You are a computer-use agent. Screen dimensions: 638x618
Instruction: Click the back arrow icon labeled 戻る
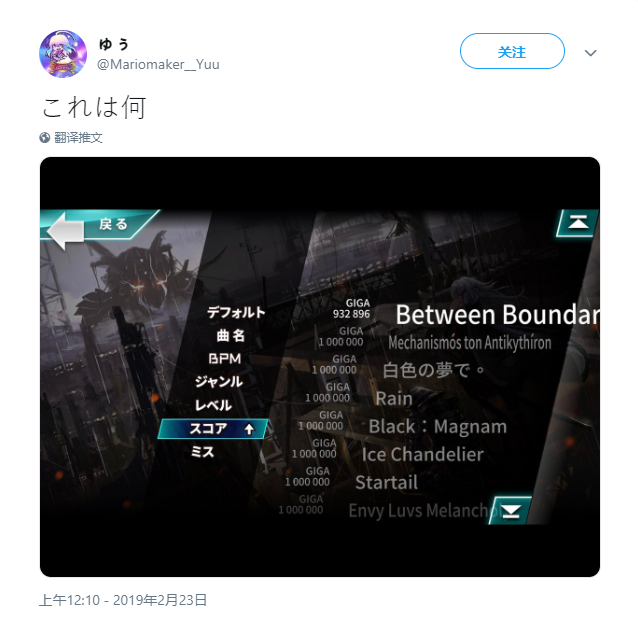point(67,230)
